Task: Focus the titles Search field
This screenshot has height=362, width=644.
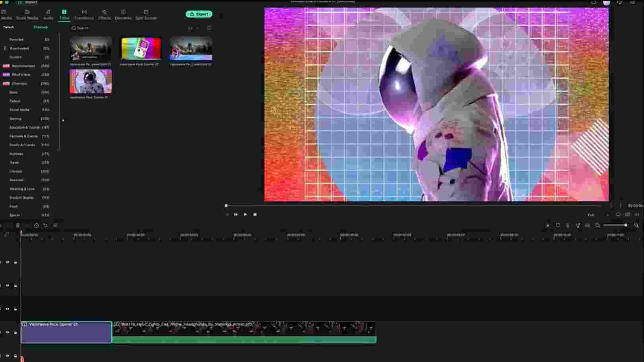Action: (x=127, y=28)
